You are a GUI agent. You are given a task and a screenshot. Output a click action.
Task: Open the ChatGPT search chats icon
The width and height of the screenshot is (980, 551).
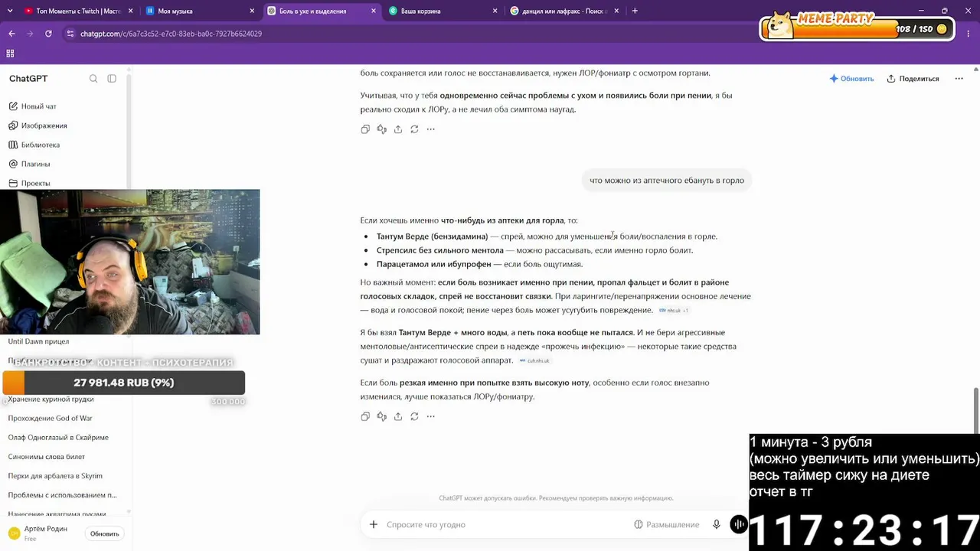(93, 79)
